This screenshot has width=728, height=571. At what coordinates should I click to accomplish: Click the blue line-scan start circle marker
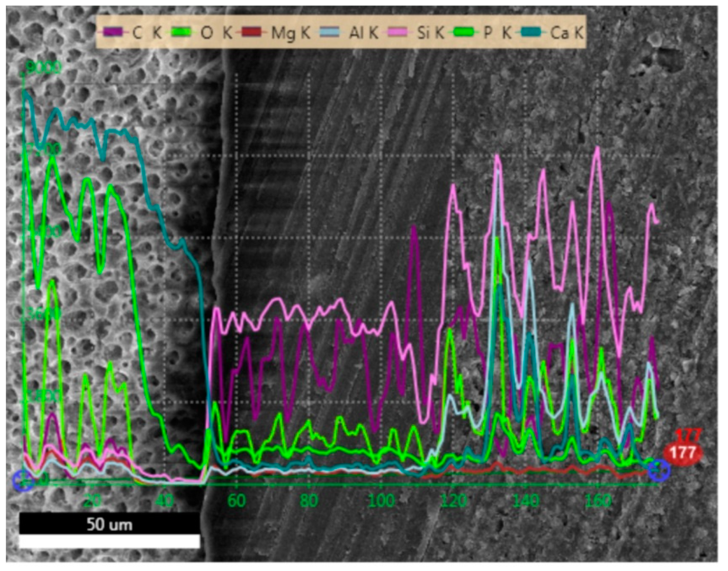[x=24, y=481]
